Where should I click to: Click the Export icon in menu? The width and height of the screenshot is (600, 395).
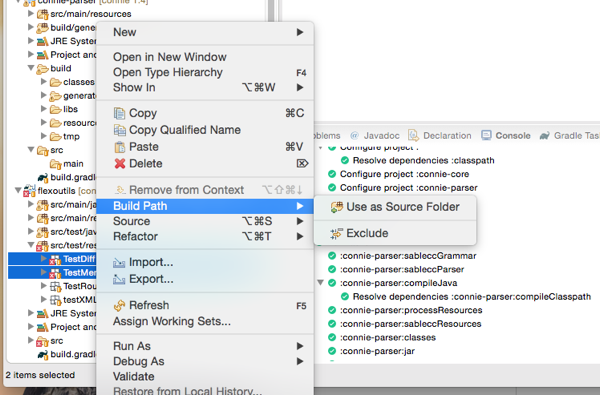pyautogui.click(x=119, y=279)
